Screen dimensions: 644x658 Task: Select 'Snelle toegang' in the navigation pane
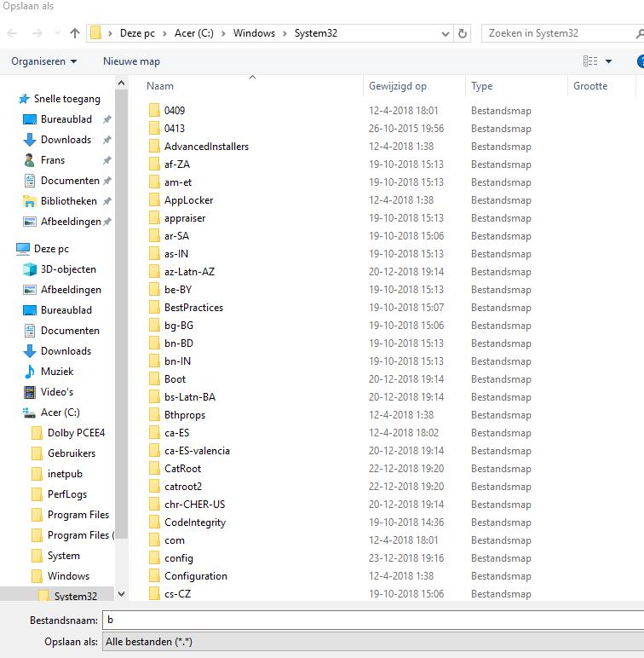coord(66,99)
